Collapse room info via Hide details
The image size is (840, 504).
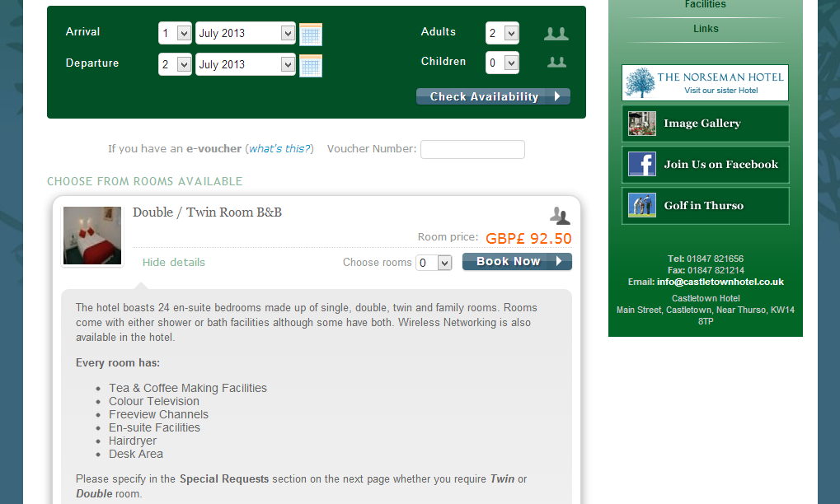click(174, 262)
